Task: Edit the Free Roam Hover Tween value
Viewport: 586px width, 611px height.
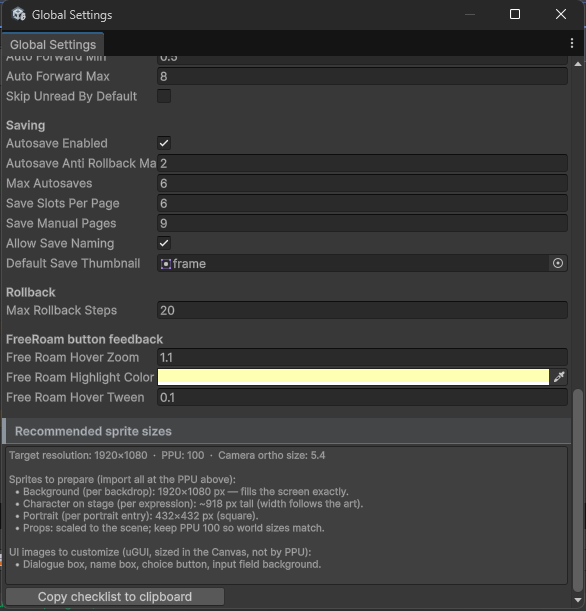Action: coord(362,397)
